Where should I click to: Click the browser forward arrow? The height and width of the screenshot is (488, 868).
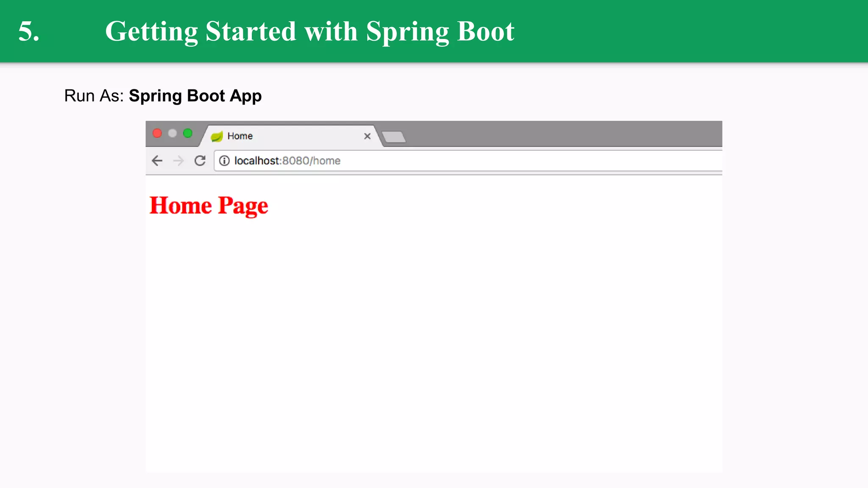click(178, 161)
